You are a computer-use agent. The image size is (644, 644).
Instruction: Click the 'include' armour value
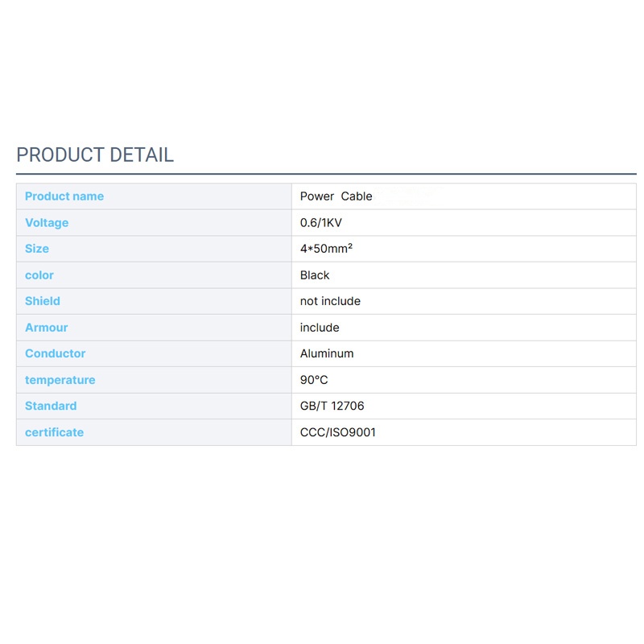click(x=320, y=328)
